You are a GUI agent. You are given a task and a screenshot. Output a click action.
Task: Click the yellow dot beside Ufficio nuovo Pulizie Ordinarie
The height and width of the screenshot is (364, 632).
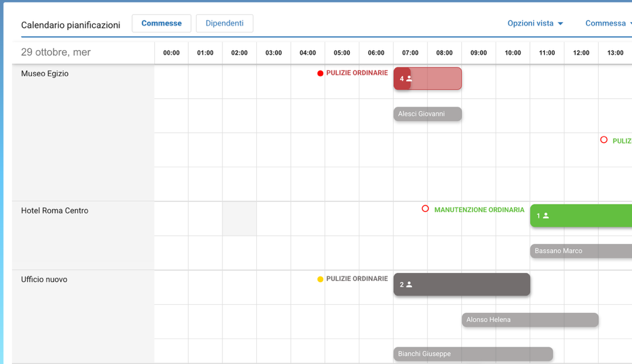(320, 279)
